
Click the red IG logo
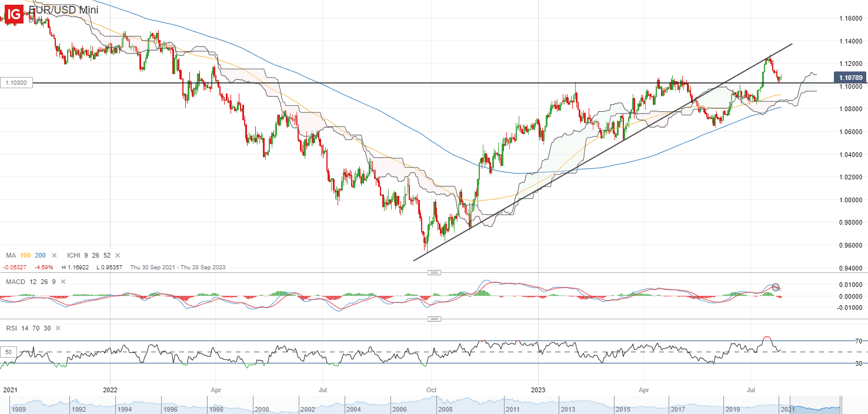[14, 13]
